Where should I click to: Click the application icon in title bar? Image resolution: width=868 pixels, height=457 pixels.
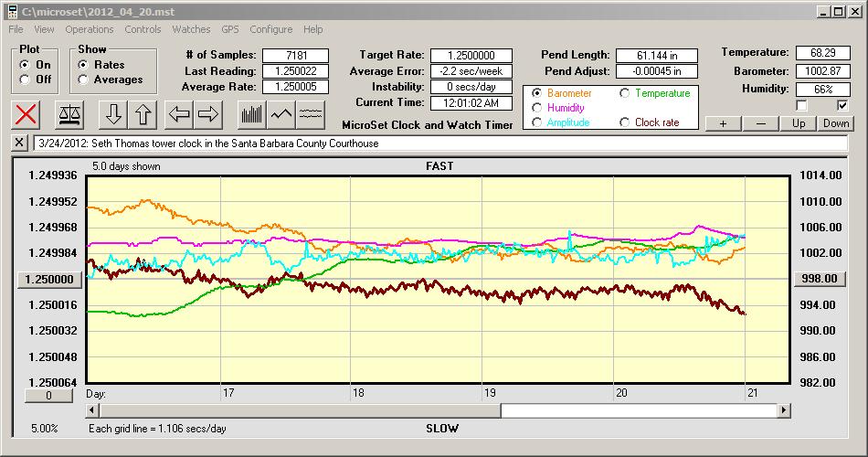[12, 12]
